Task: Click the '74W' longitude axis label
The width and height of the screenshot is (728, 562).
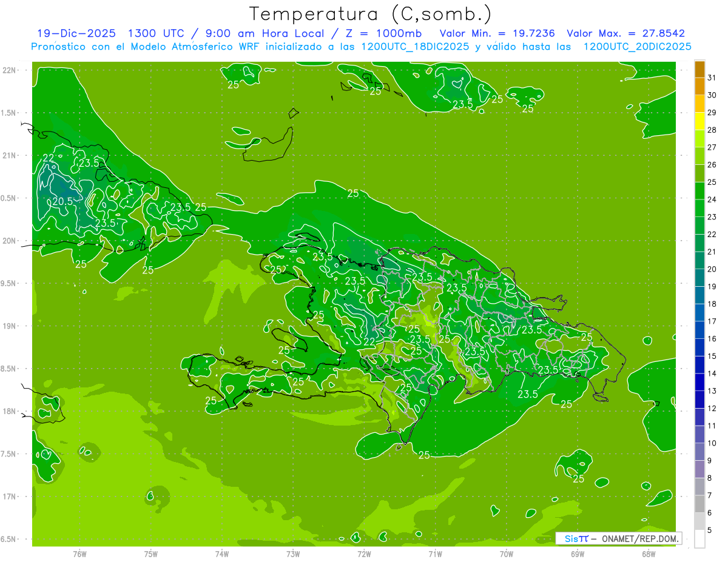Action: [222, 554]
